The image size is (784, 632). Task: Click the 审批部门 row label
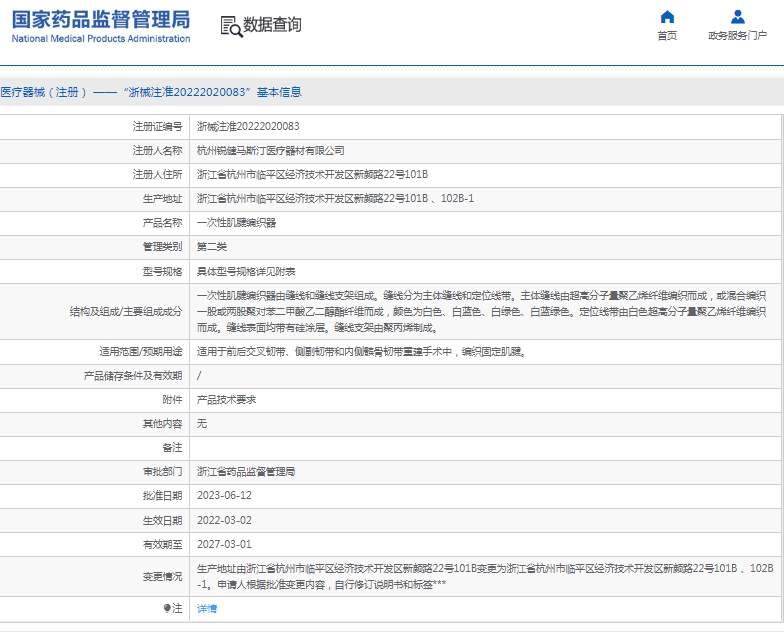point(162,472)
